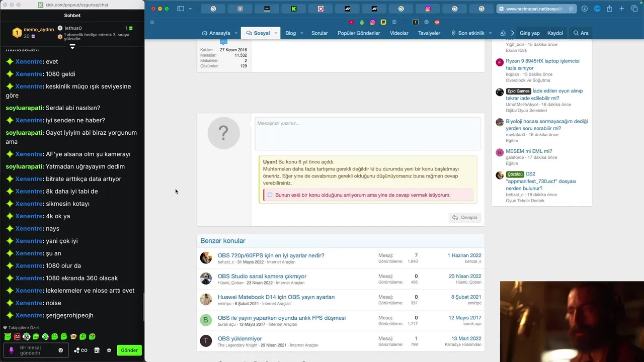Screen dimensions: 644x362
Task: Show Safari tab overview icon
Action: tap(634, 9)
